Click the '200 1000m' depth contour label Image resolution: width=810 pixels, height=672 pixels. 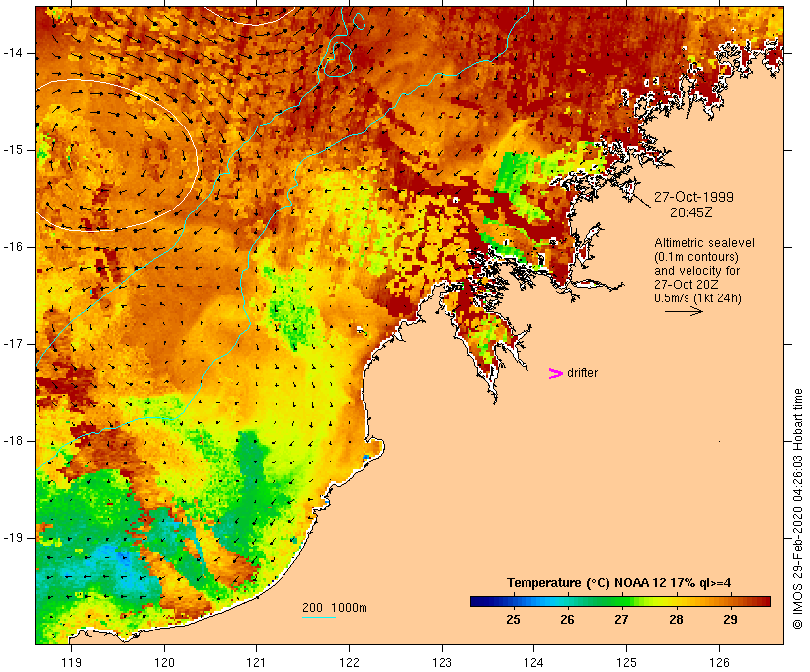click(x=335, y=608)
